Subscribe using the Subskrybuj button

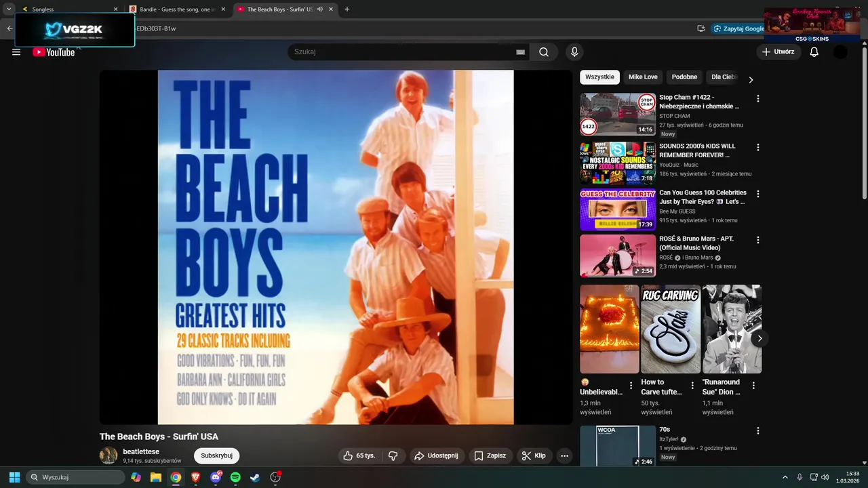[x=216, y=456]
